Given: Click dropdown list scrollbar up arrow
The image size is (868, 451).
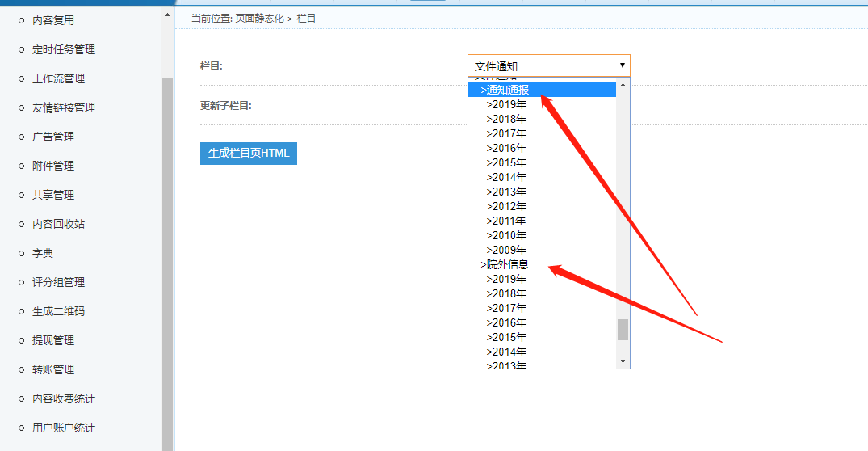Looking at the screenshot, I should coord(623,85).
